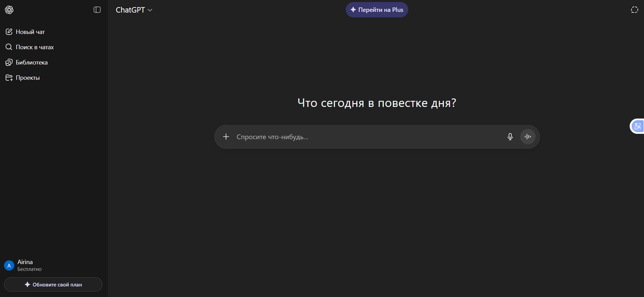Click the 'Обновите свой план' button
This screenshot has height=297, width=644.
53,285
